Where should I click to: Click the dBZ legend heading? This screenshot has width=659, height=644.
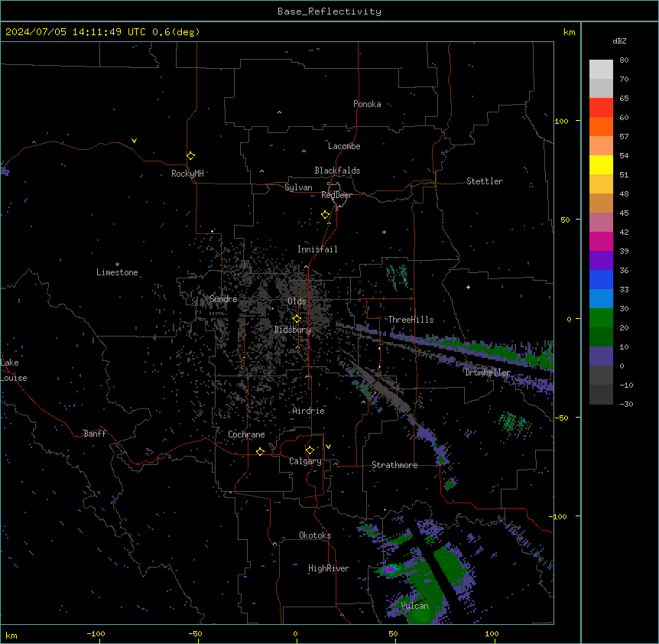[x=619, y=41]
